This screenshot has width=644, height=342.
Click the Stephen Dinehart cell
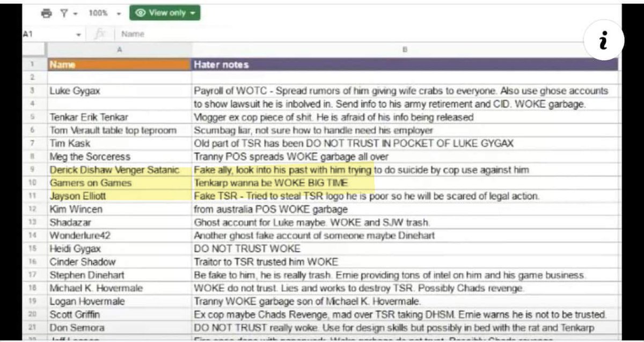pos(119,275)
